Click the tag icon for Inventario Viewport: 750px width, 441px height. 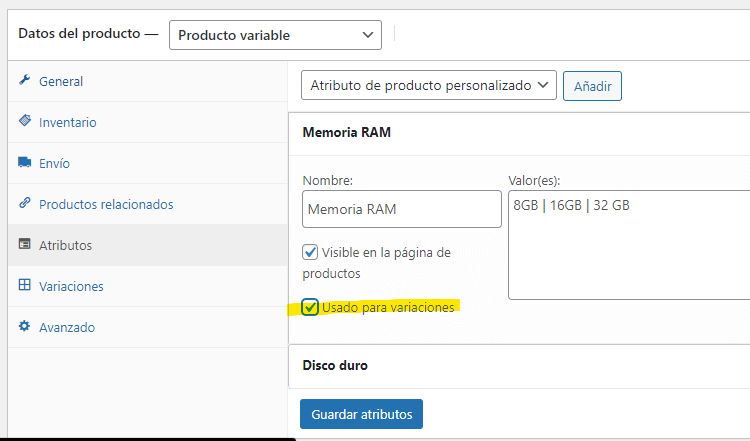click(x=25, y=121)
